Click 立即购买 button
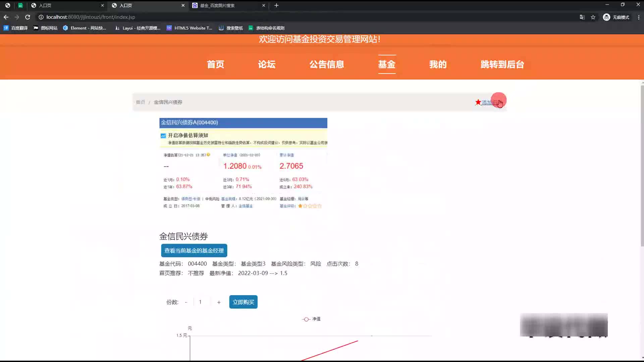 (243, 302)
